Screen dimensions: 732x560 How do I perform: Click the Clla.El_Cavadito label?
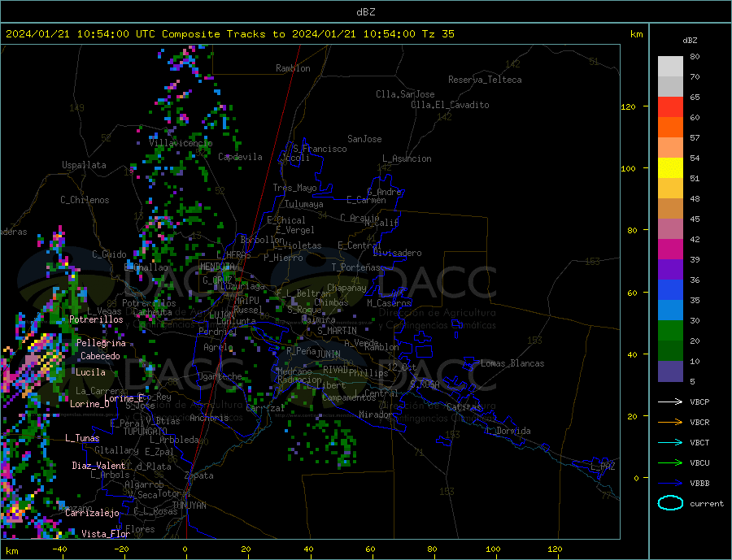pyautogui.click(x=450, y=105)
